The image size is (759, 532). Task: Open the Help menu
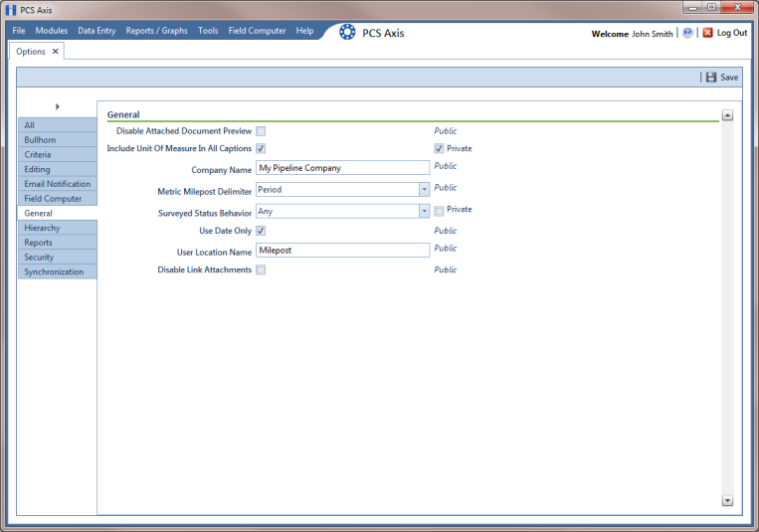tap(304, 31)
